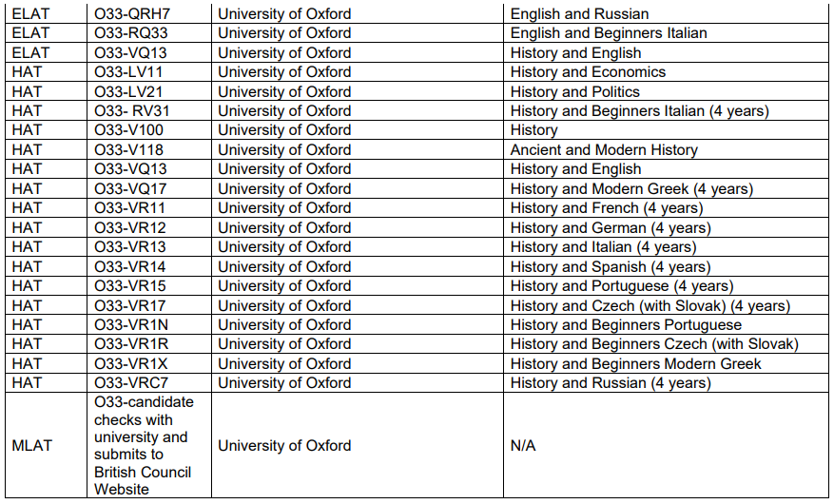Click University of Oxford in MLAT row
Screen dimensions: 834x504
click(x=284, y=446)
